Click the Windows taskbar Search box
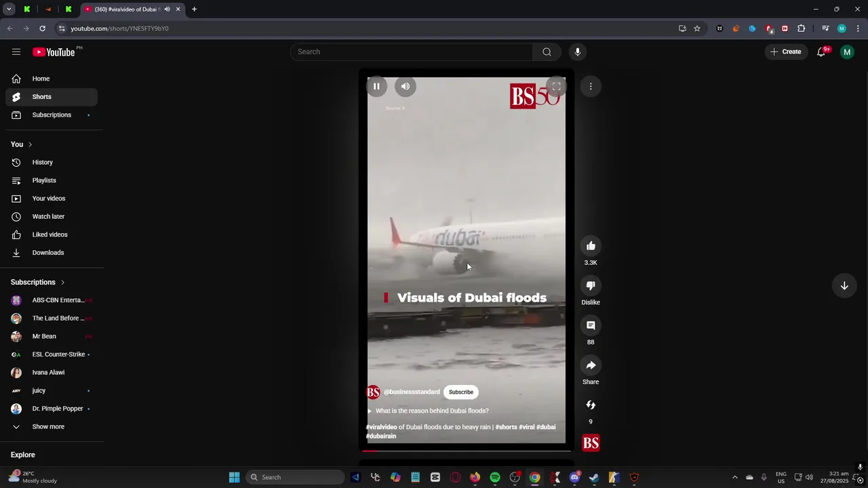Viewport: 868px width, 488px height. pos(295,477)
